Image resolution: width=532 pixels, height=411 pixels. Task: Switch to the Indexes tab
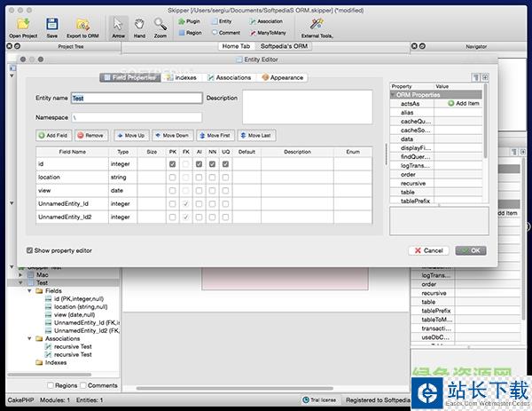pyautogui.click(x=184, y=77)
